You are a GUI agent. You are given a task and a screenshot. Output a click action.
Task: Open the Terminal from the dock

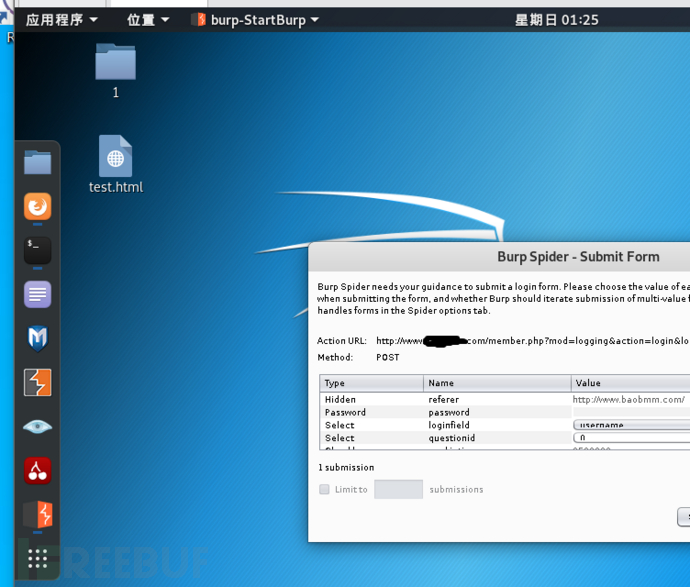[38, 250]
